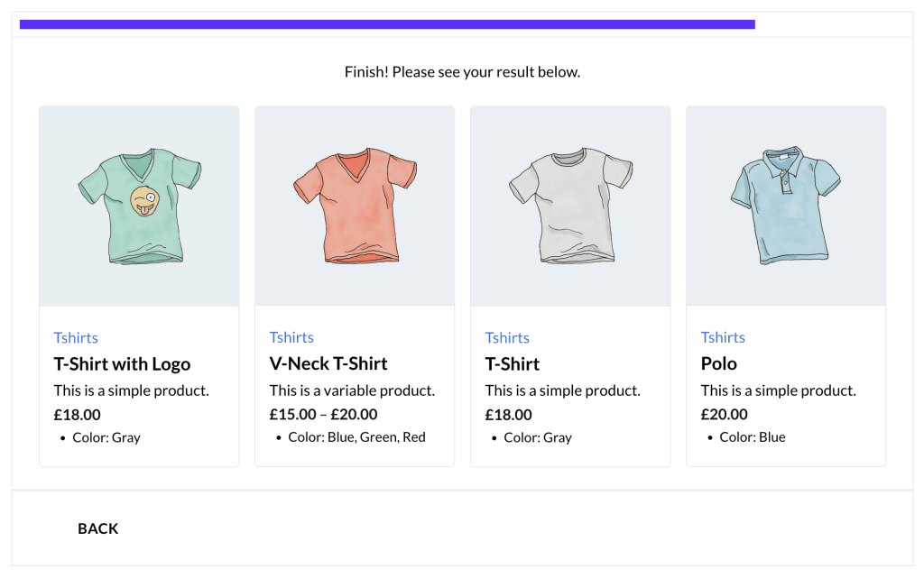The image size is (924, 578).
Task: Follow Tshirts category link above V-Neck T-Shirt
Action: pyautogui.click(x=291, y=337)
